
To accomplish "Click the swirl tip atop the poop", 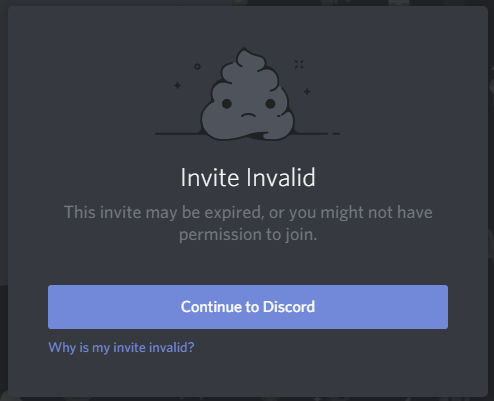I will (245, 53).
